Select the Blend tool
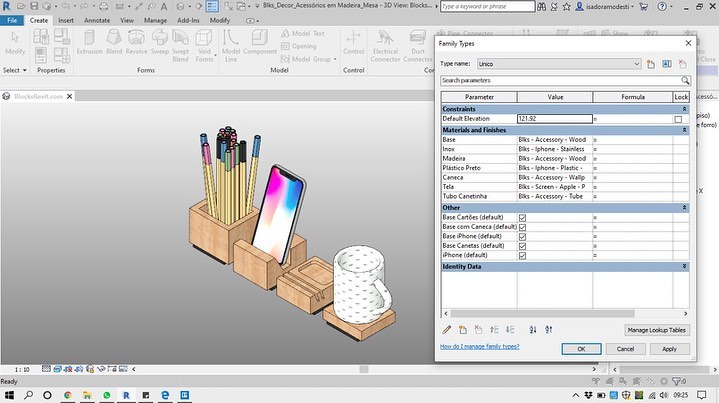 (114, 42)
